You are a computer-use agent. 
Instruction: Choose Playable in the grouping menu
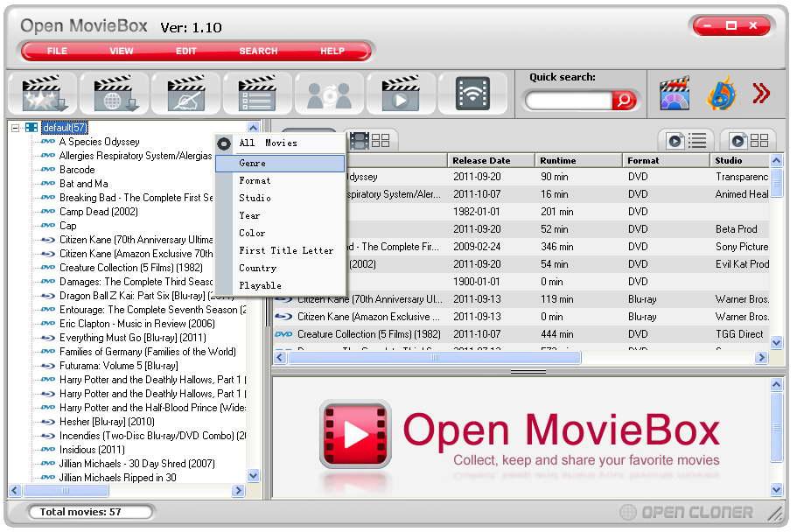click(280, 285)
